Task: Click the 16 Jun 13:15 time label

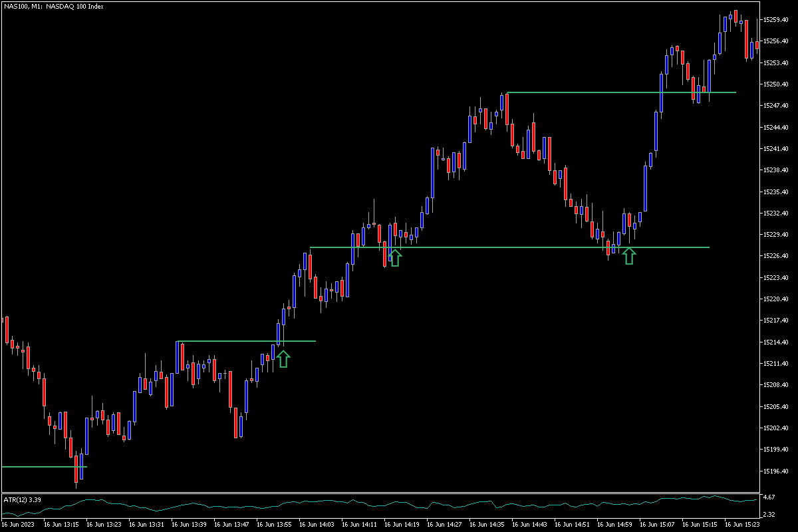Action: click(61, 525)
